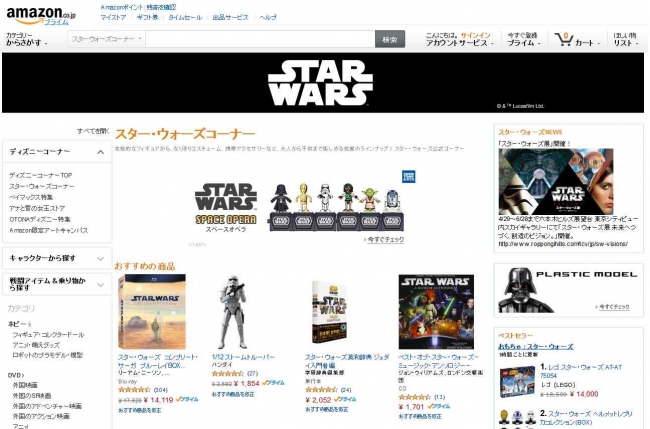The height and width of the screenshot is (429, 650).
Task: Open the shopping cart icon
Action: (x=564, y=39)
